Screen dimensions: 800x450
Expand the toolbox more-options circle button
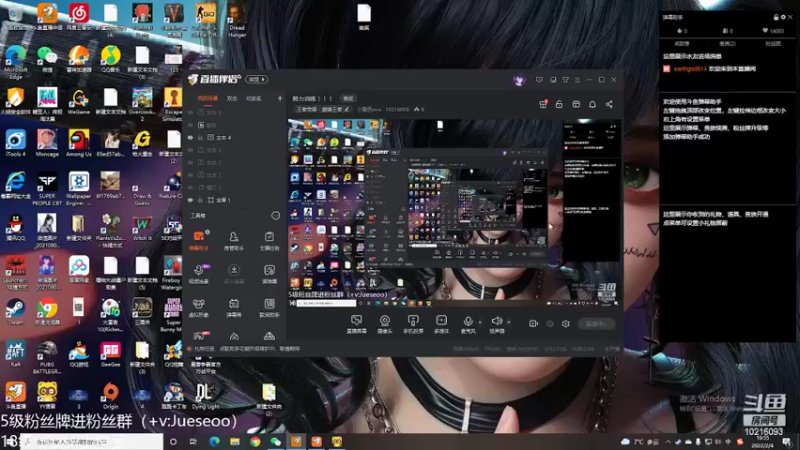276,216
